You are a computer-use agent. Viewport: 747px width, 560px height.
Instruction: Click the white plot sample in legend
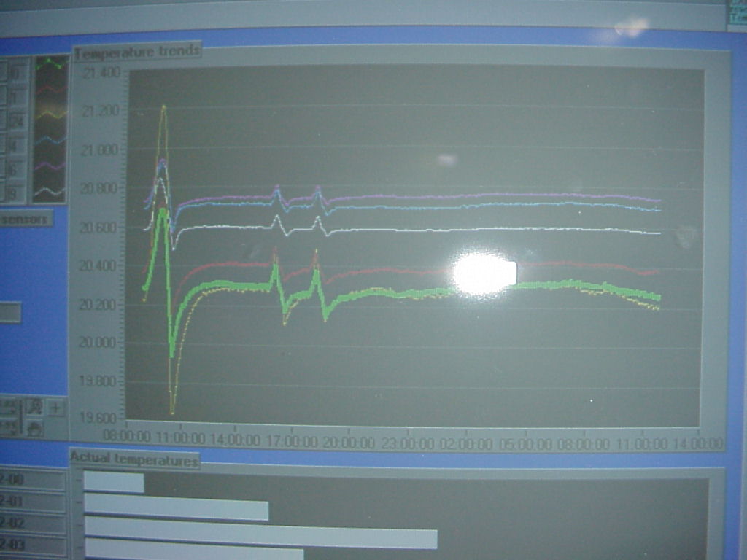pos(50,192)
